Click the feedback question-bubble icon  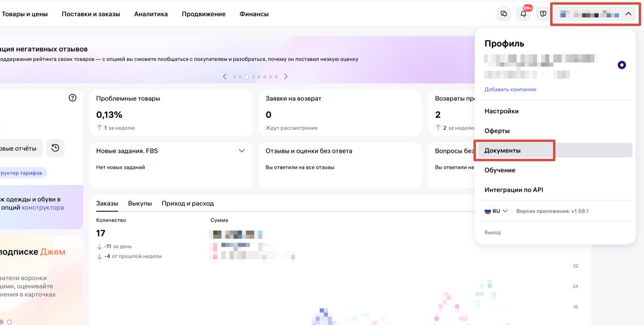pyautogui.click(x=542, y=13)
